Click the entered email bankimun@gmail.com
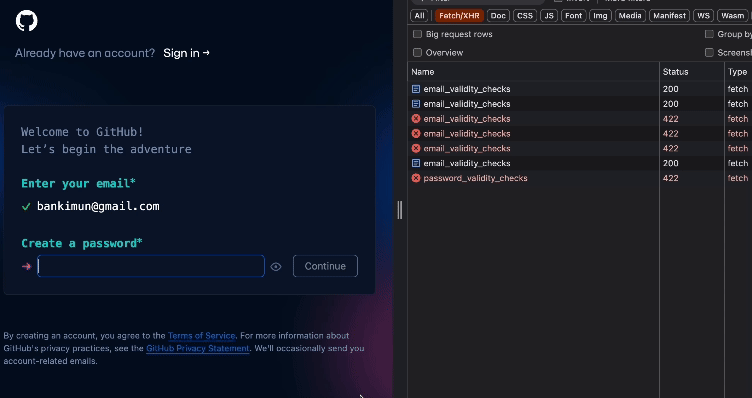Viewport: 752px width, 398px height. 98,206
